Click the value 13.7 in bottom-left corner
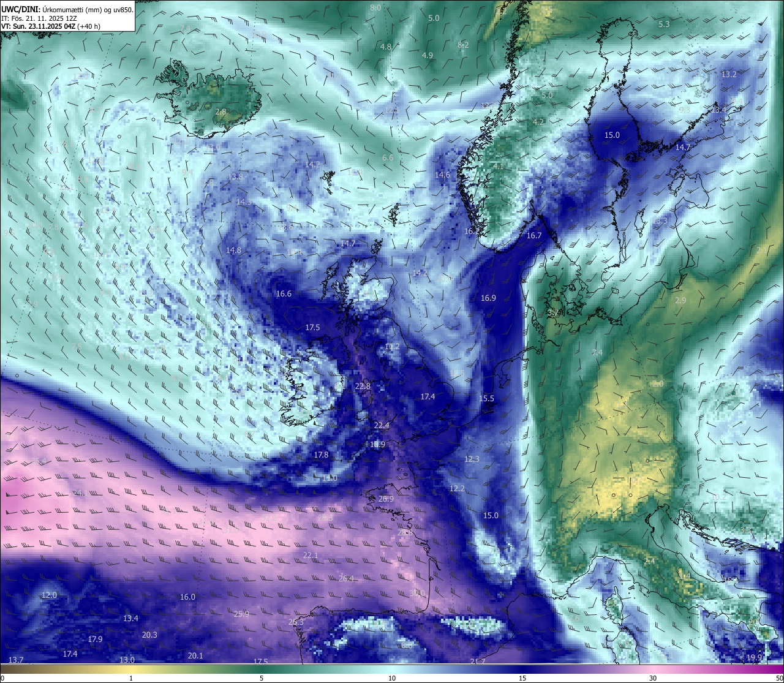This screenshot has width=784, height=683. coord(15,660)
